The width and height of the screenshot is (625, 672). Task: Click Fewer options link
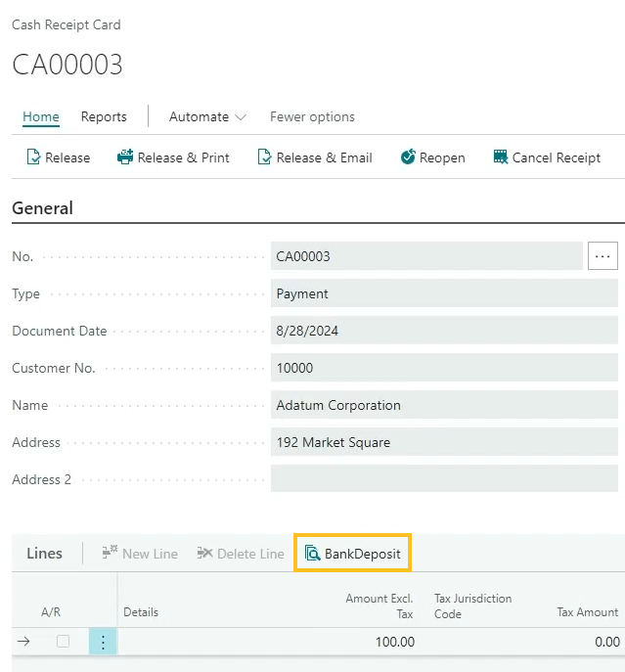click(312, 116)
